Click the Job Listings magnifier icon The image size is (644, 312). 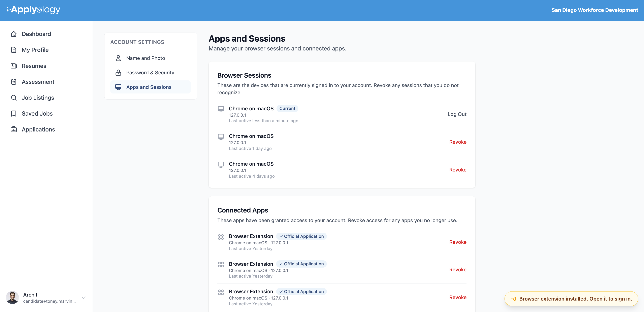pos(14,98)
